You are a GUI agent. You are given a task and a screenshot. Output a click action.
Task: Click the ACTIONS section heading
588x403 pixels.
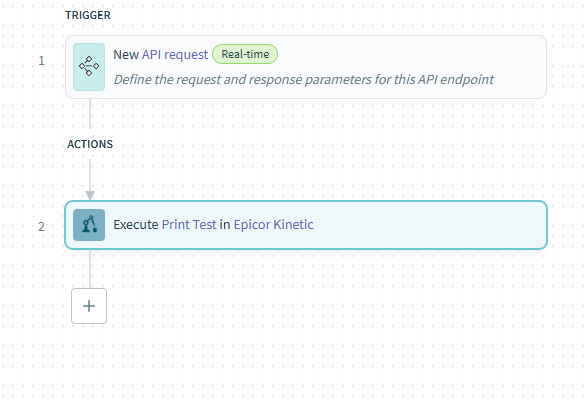[x=90, y=144]
